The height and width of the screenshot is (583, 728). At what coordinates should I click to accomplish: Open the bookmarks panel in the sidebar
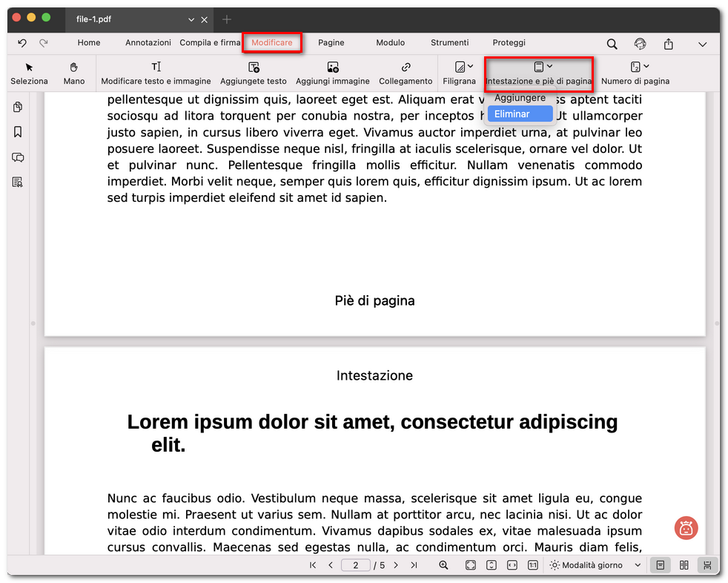point(17,132)
